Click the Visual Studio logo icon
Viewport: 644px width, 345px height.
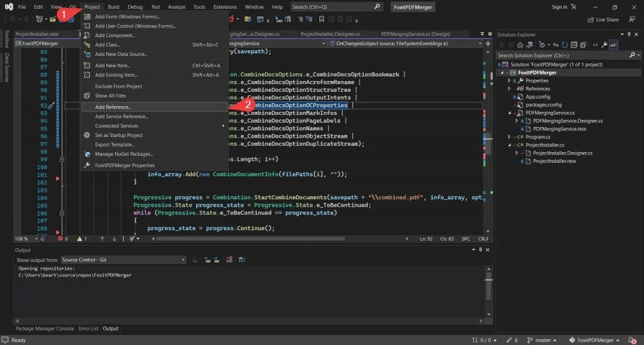click(9, 6)
